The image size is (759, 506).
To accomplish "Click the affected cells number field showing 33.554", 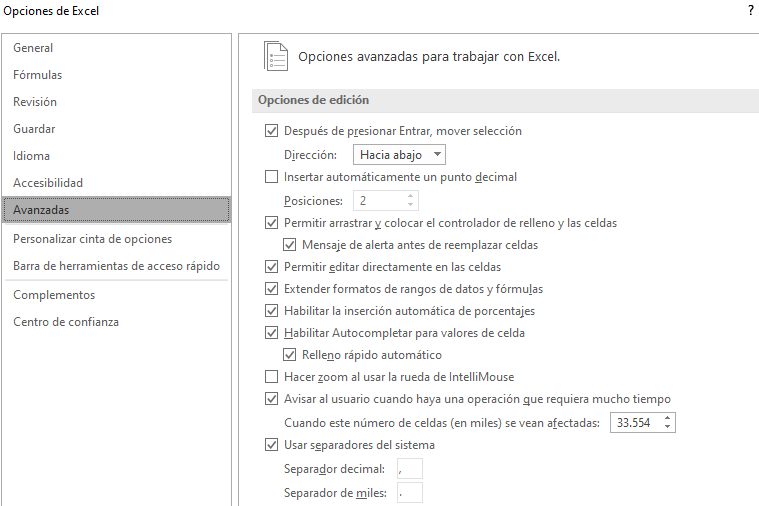I will pos(634,423).
